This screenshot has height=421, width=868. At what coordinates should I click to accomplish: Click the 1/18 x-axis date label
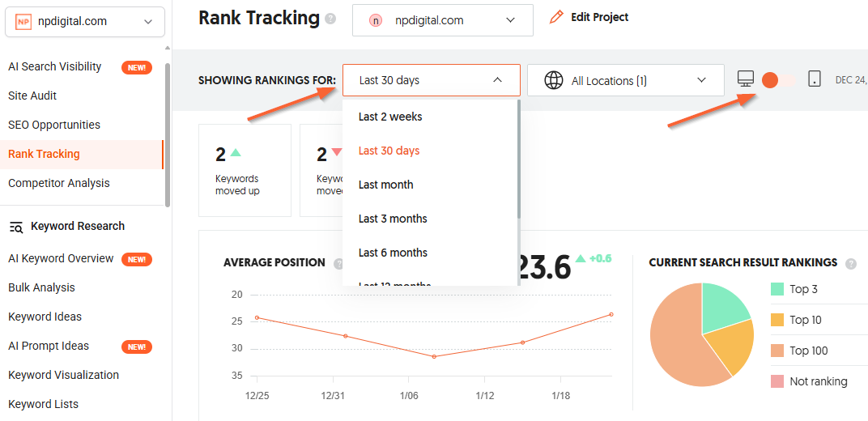pos(560,397)
